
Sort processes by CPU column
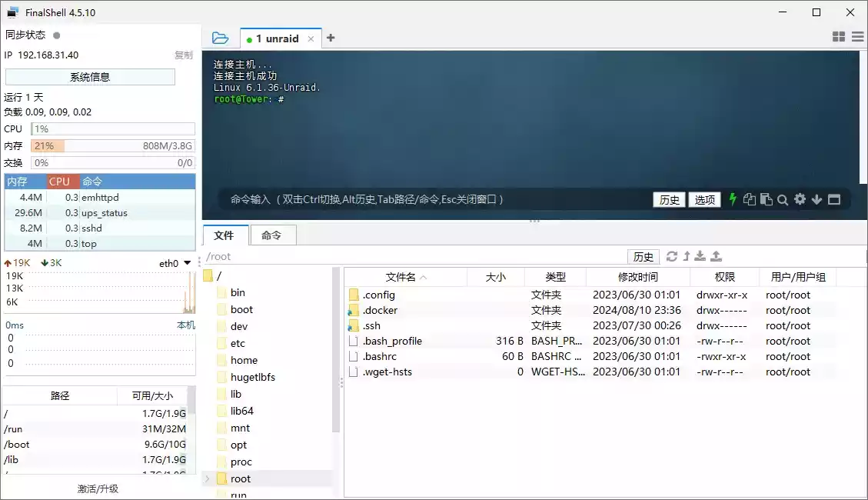coord(62,182)
